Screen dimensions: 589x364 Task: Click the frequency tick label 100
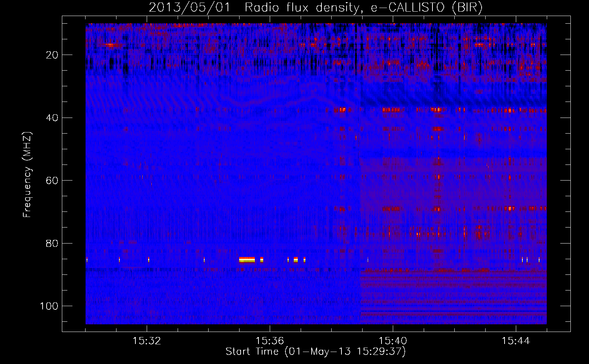pyautogui.click(x=49, y=306)
